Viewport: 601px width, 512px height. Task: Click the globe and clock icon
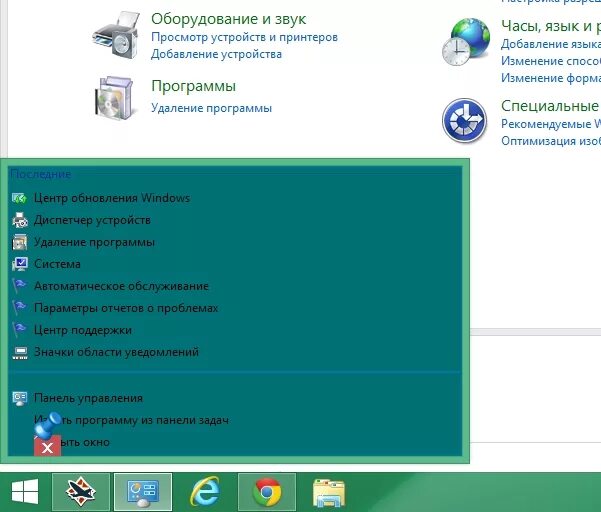coord(465,42)
